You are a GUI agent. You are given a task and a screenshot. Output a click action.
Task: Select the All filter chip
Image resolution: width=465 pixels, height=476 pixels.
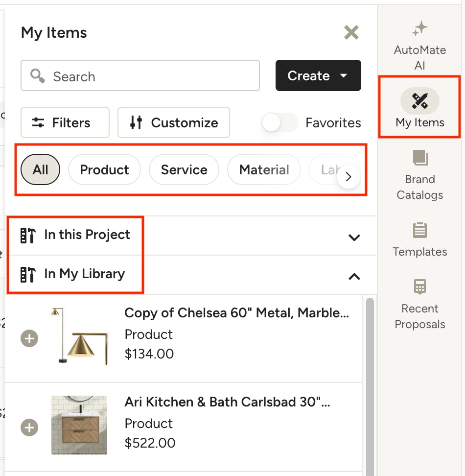[41, 170]
